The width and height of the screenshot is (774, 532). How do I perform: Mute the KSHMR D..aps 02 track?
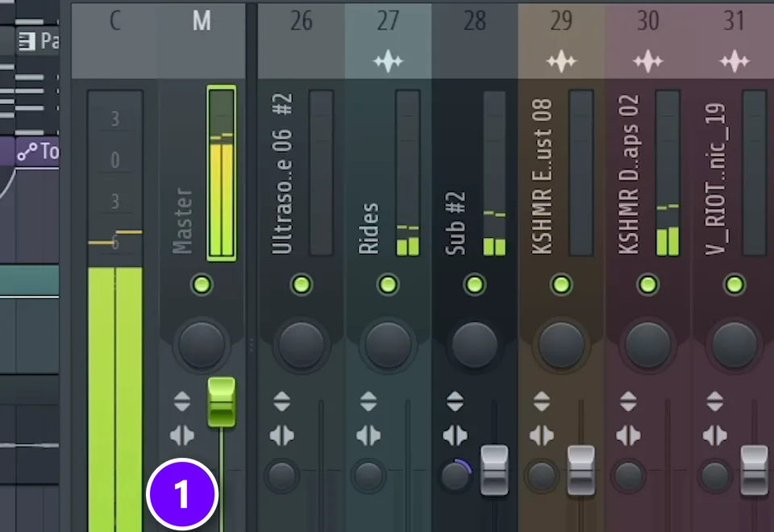647,285
